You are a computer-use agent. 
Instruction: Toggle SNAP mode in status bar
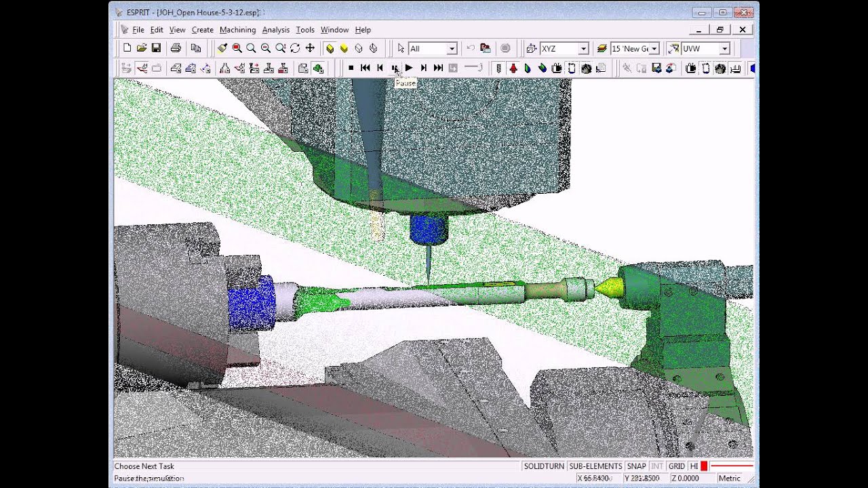coord(636,466)
